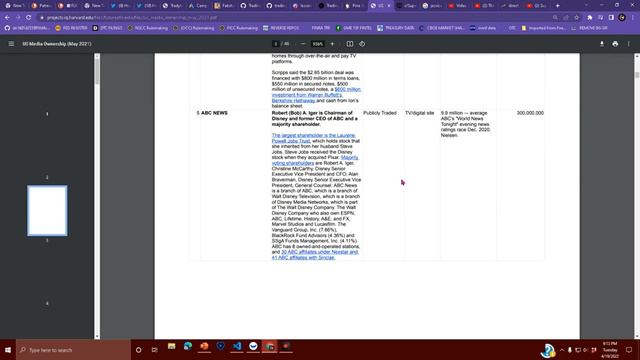Switch to the first GitHub tab
The height and width of the screenshot is (360, 640).
tap(249, 6)
